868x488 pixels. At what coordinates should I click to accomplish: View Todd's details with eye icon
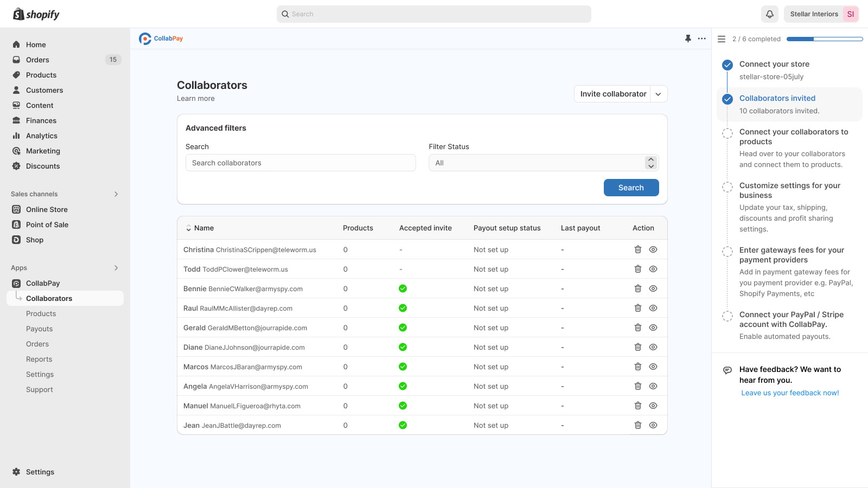[x=653, y=269]
